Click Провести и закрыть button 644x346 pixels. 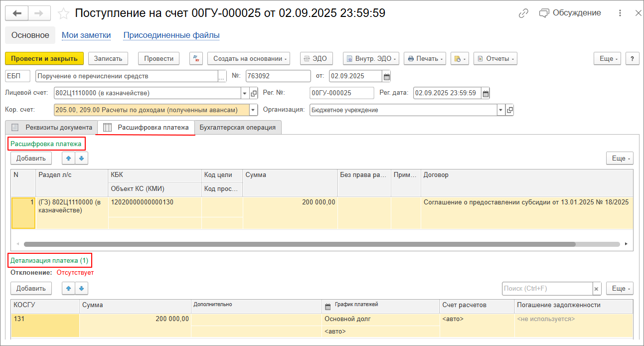point(44,59)
